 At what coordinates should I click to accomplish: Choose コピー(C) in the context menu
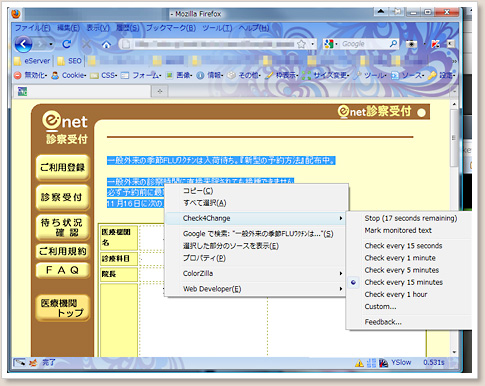[256, 191]
